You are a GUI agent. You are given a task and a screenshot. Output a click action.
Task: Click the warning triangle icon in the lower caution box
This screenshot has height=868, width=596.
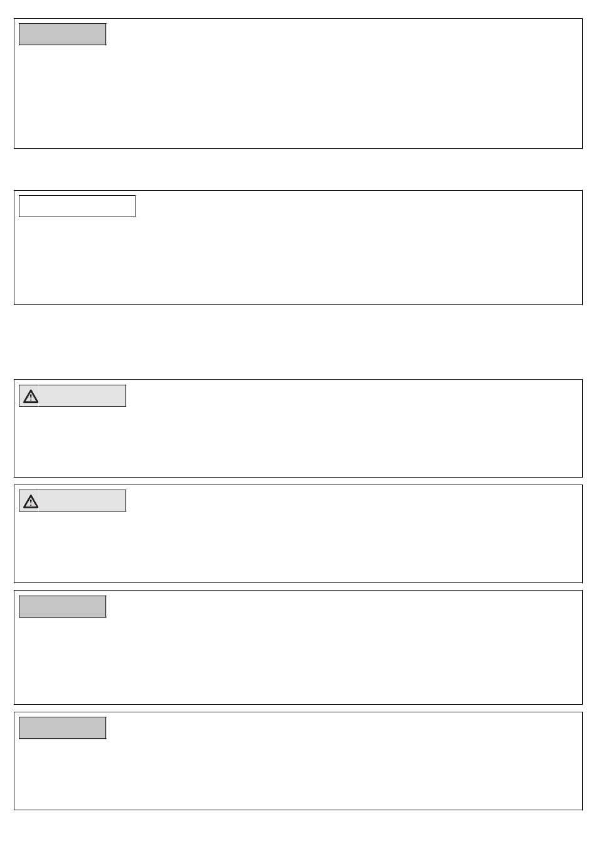(x=30, y=501)
